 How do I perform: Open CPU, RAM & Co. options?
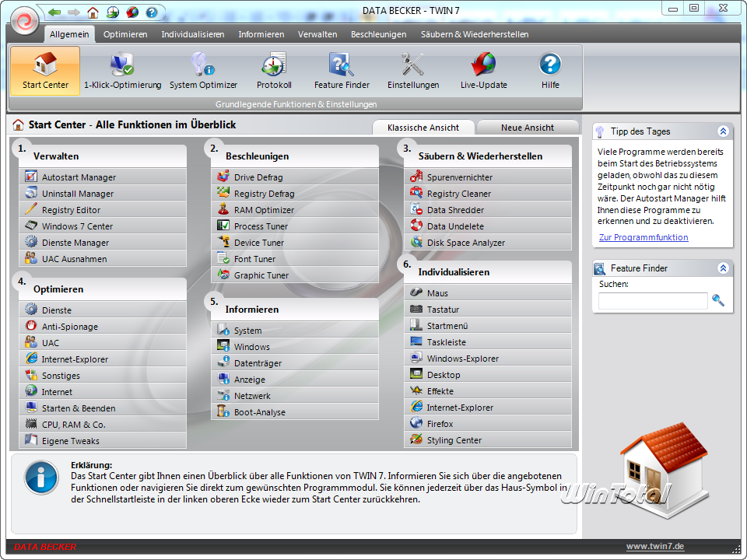click(x=103, y=425)
